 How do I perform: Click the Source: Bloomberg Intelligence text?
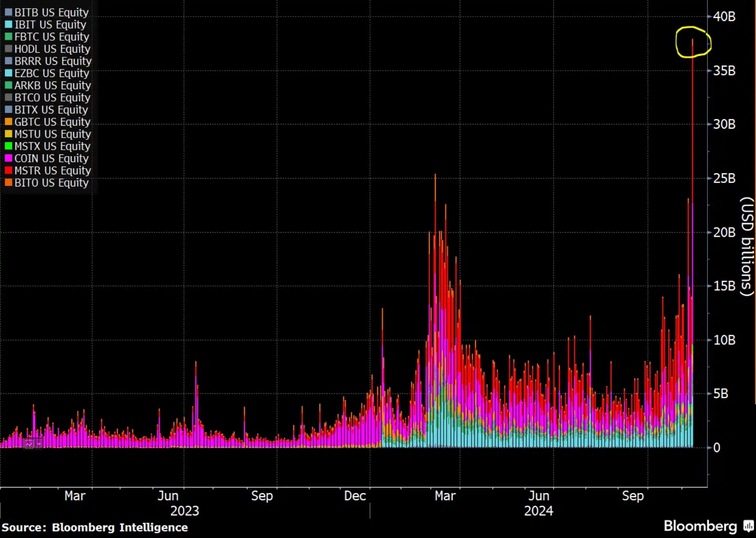(95, 527)
